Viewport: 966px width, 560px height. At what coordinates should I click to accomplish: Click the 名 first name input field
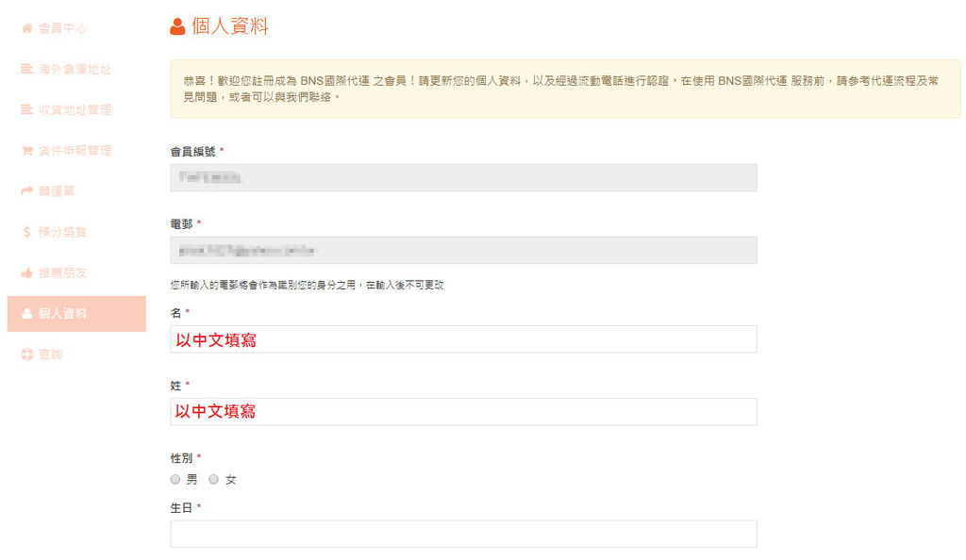[x=463, y=339]
